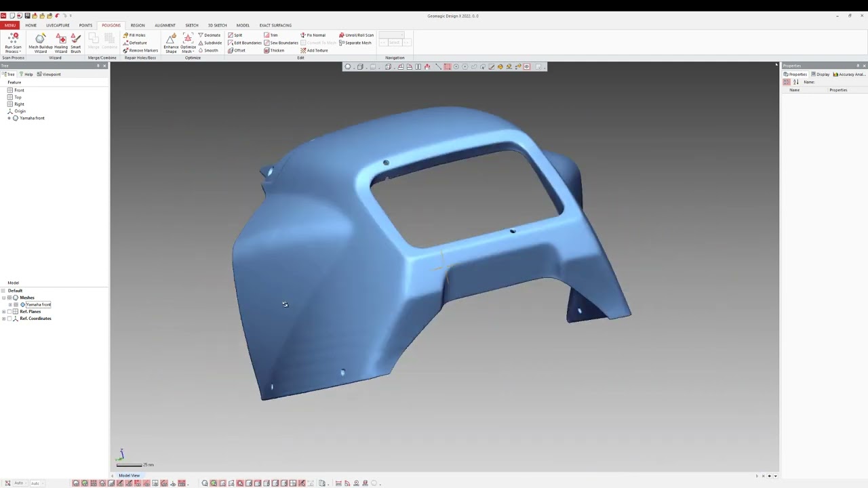Expand the Ref. Planes node
868x488 pixels.
[4, 311]
